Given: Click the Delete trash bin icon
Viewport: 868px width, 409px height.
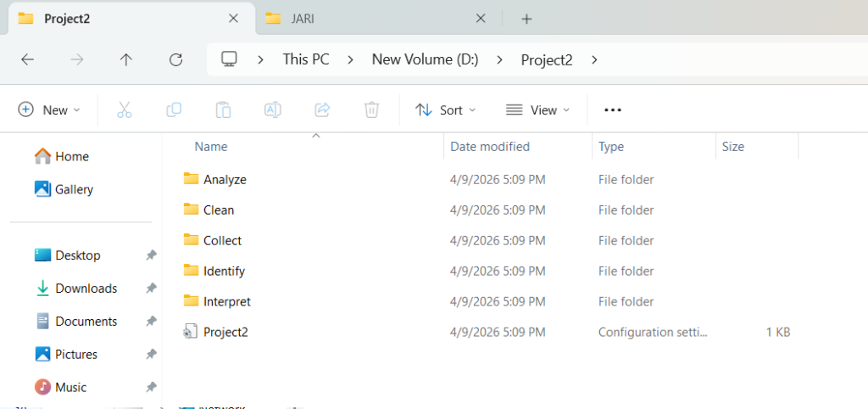Looking at the screenshot, I should [371, 109].
